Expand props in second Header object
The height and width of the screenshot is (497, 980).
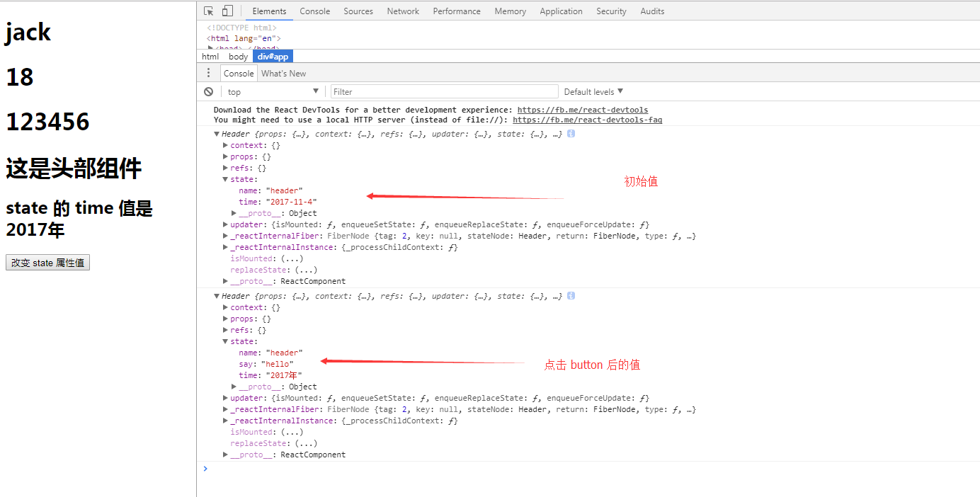point(226,319)
